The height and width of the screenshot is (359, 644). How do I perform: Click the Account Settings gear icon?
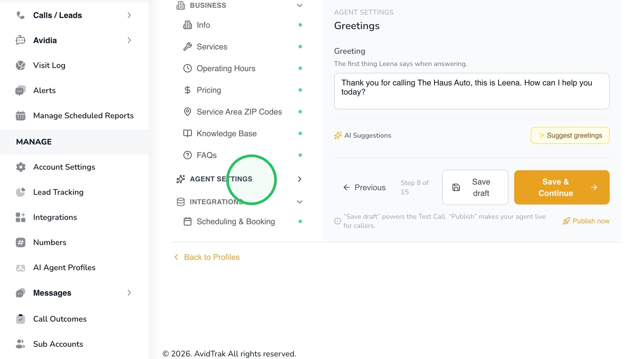[20, 167]
